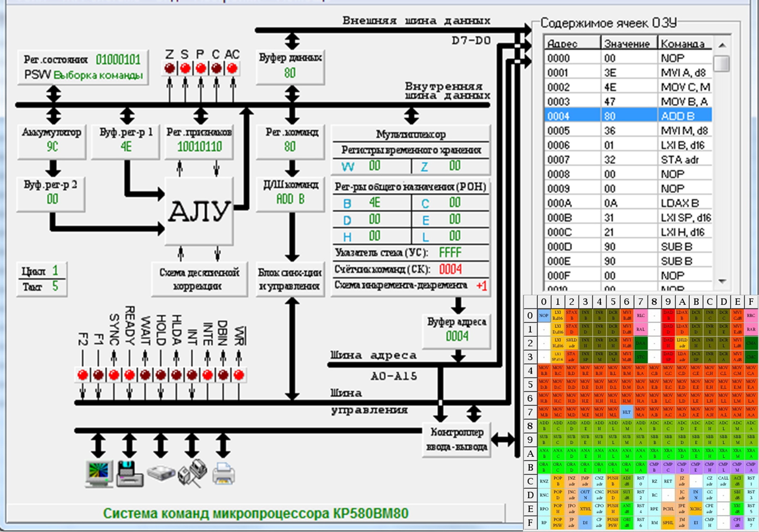Click the Буфер адреса value 0004

click(x=457, y=336)
